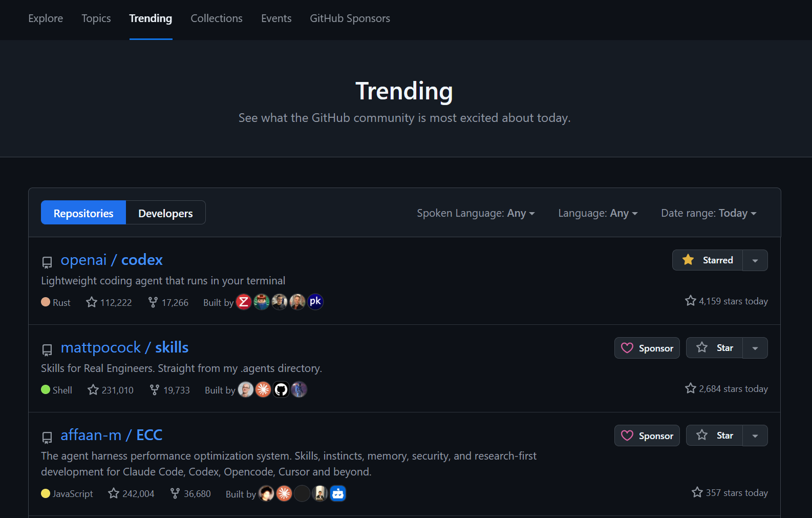
Task: Open the Language filter dropdown
Action: (x=598, y=213)
